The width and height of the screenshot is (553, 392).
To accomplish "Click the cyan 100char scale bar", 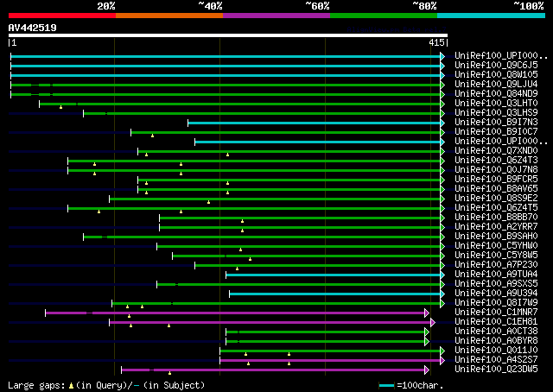I will coord(386,386).
